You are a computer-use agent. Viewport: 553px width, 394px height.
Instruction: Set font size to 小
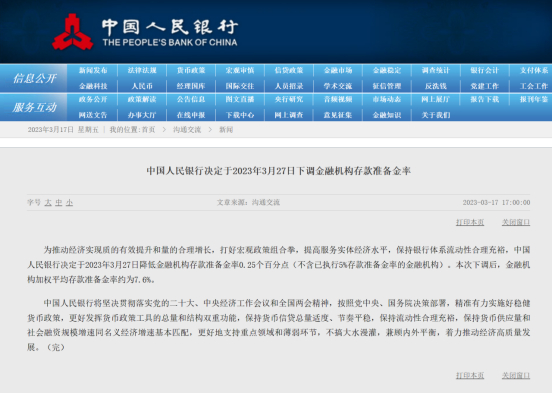point(69,202)
